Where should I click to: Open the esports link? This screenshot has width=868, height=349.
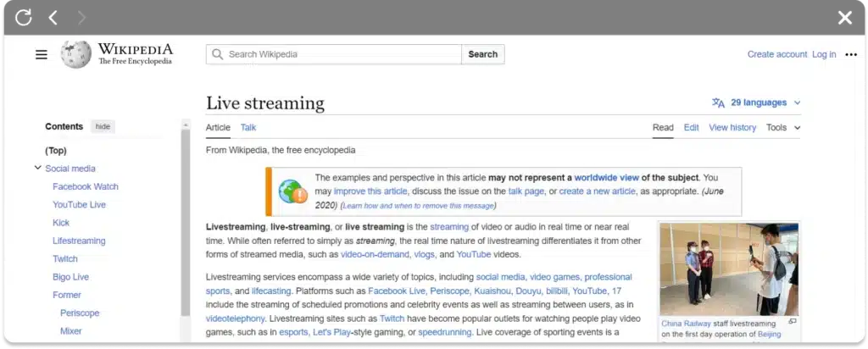(293, 332)
